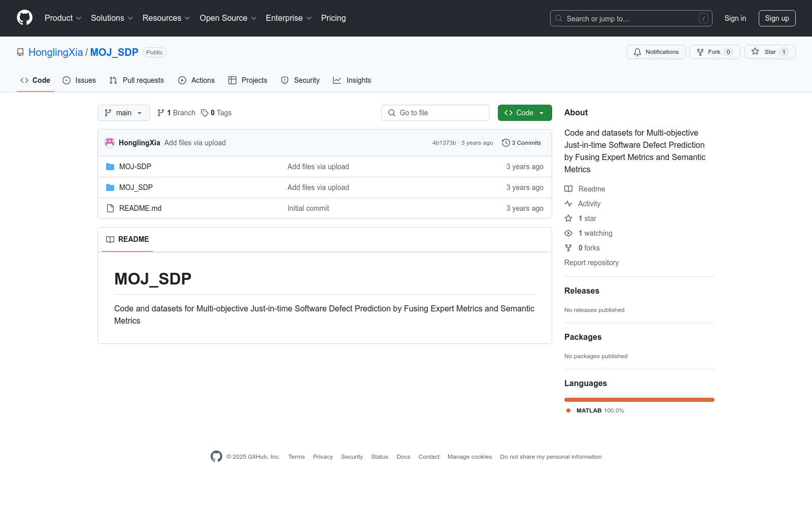Viewport: 812px width, 508px height.
Task: Open the Projects tab
Action: coord(248,80)
